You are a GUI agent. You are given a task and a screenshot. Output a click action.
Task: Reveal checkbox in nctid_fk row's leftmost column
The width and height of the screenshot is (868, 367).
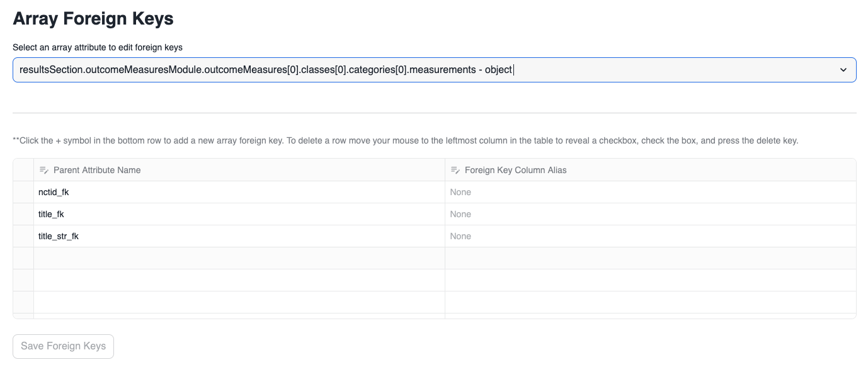(x=23, y=192)
